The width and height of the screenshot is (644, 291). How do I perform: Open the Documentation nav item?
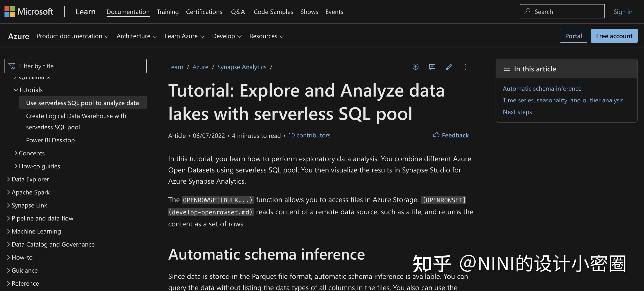coord(128,12)
